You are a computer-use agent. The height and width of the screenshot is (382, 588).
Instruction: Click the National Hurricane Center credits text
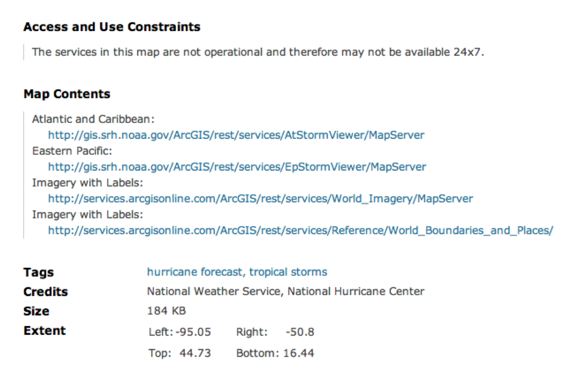pos(356,291)
